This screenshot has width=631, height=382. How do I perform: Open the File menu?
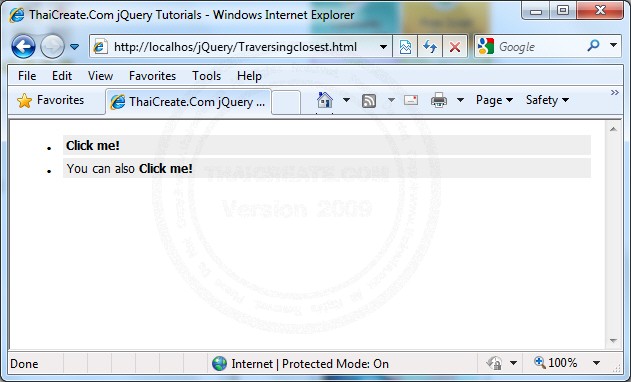(27, 76)
